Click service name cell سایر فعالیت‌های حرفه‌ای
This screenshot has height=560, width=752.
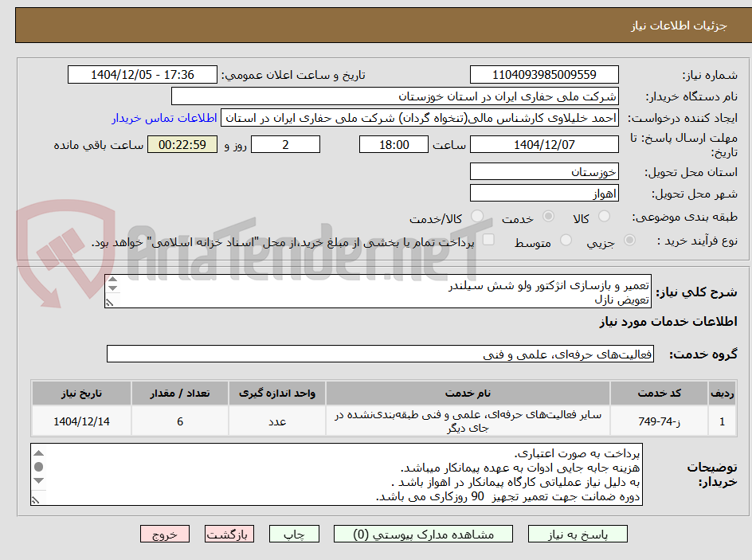(x=468, y=421)
